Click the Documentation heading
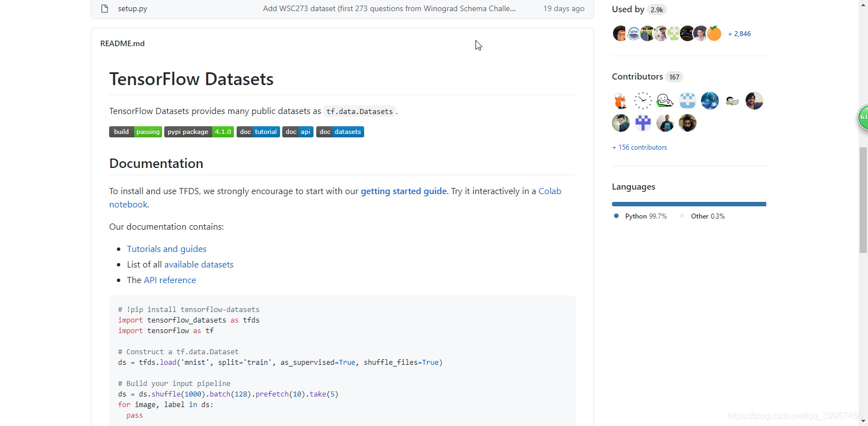The height and width of the screenshot is (426, 868). click(x=156, y=164)
